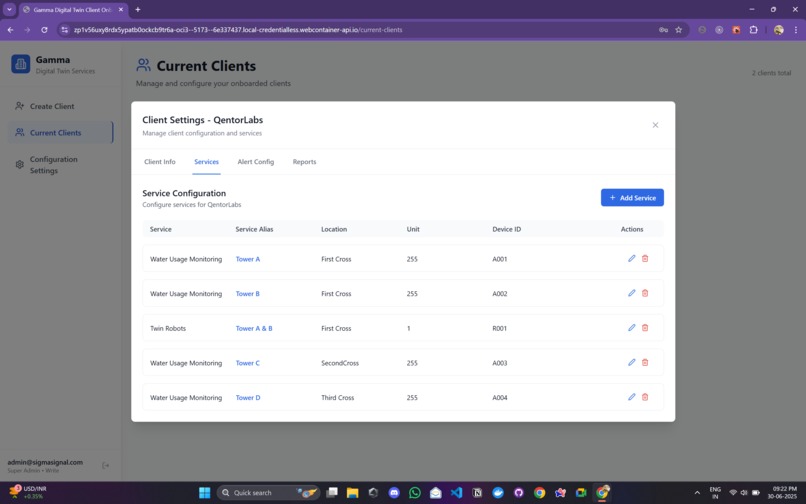Image resolution: width=806 pixels, height=504 pixels.
Task: Open the Windows Start menu
Action: click(205, 492)
